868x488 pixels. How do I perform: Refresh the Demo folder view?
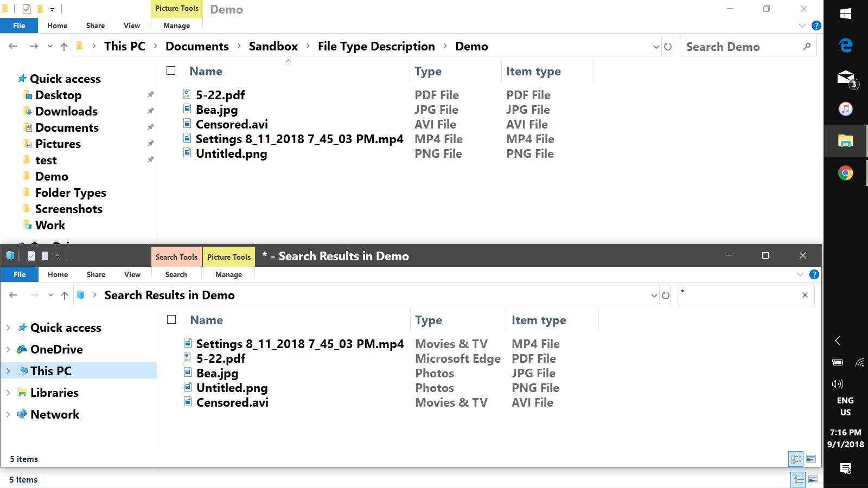pos(668,47)
